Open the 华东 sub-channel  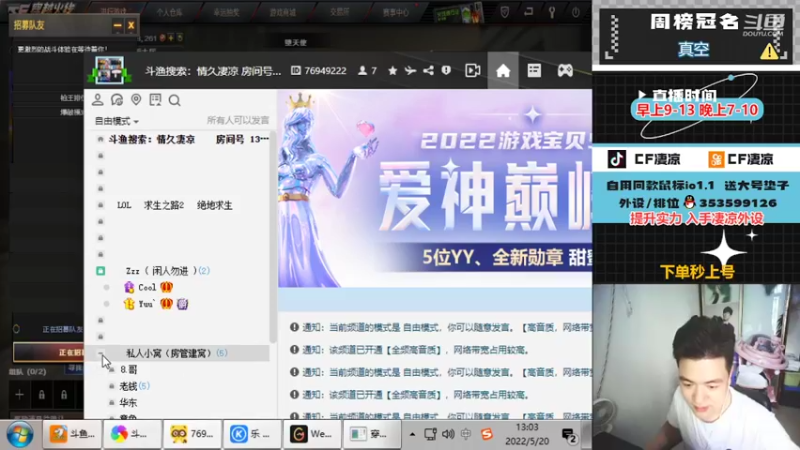pos(128,403)
